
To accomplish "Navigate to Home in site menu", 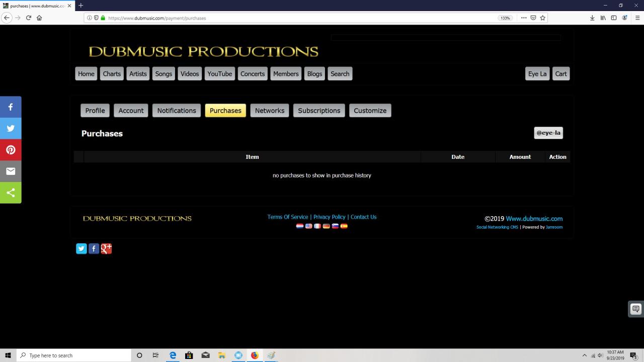I will tap(86, 74).
